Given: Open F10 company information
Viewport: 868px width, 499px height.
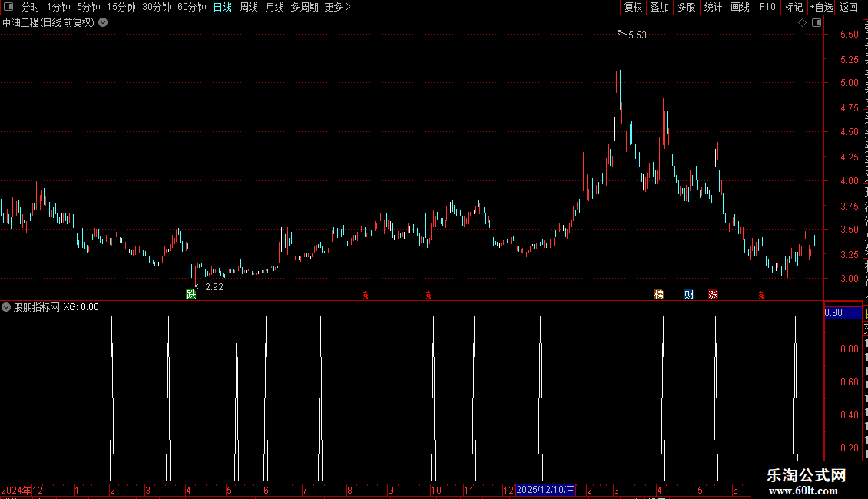Looking at the screenshot, I should [x=767, y=7].
